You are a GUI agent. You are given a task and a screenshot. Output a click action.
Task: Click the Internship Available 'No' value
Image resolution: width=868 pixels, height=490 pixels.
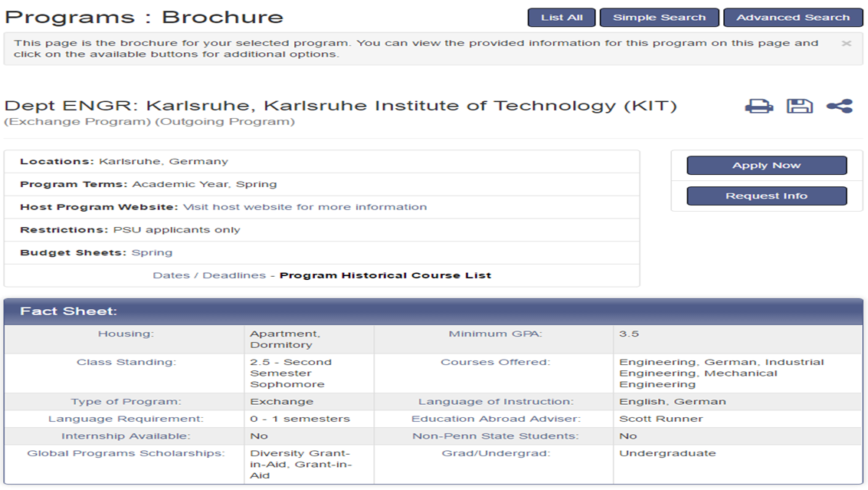coord(258,436)
